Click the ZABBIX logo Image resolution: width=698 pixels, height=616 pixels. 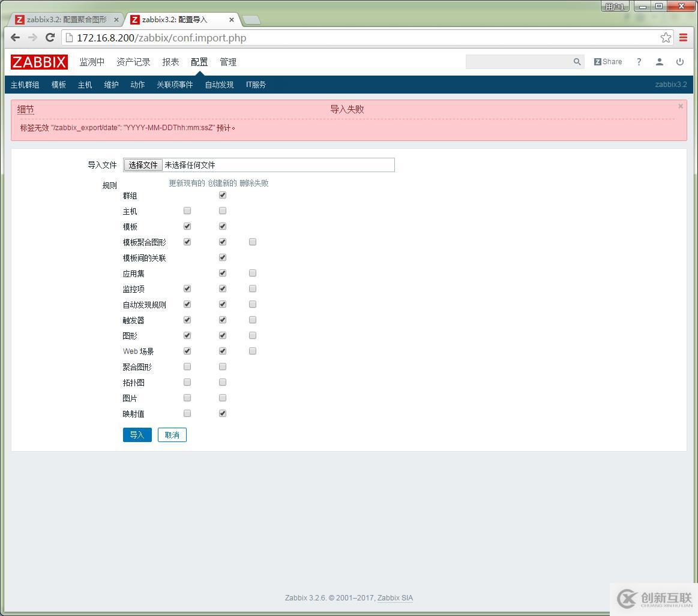point(38,62)
